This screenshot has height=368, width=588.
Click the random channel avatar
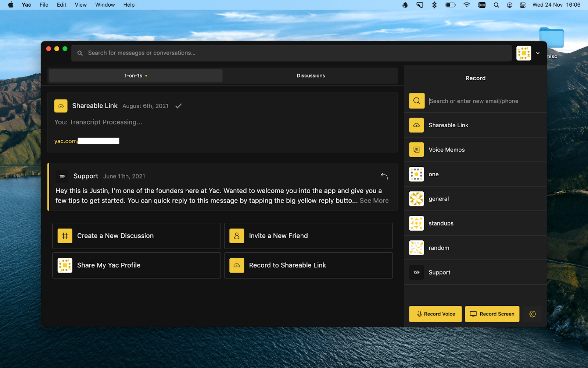tap(416, 248)
